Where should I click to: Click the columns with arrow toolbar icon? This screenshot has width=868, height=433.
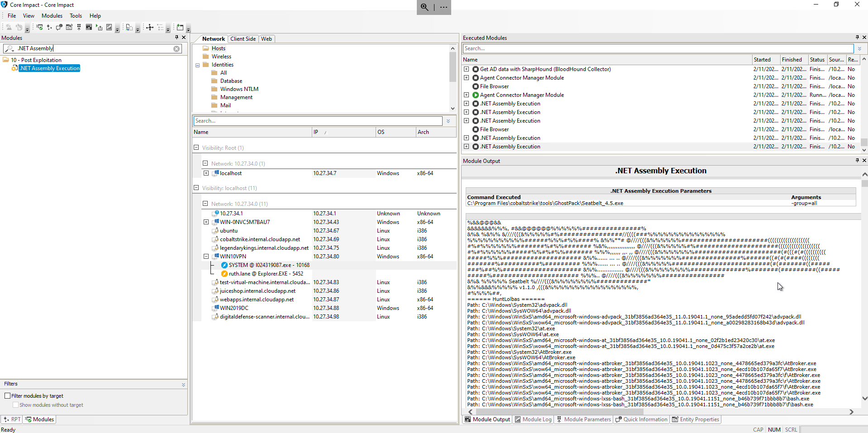pyautogui.click(x=69, y=27)
